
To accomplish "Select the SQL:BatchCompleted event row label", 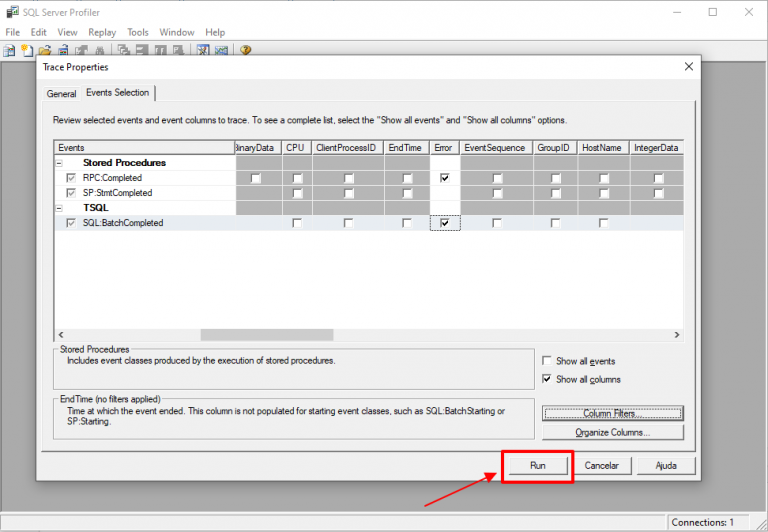I will click(x=123, y=223).
